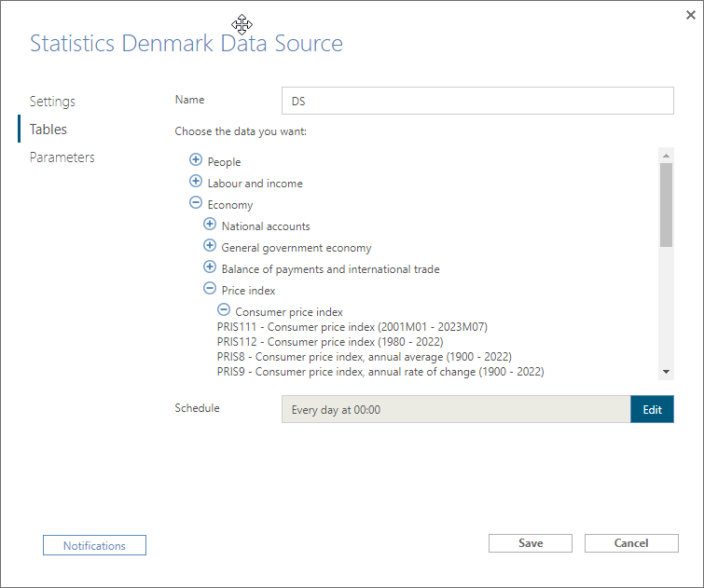
Task: Expand the Labour and income category
Action: pyautogui.click(x=196, y=181)
